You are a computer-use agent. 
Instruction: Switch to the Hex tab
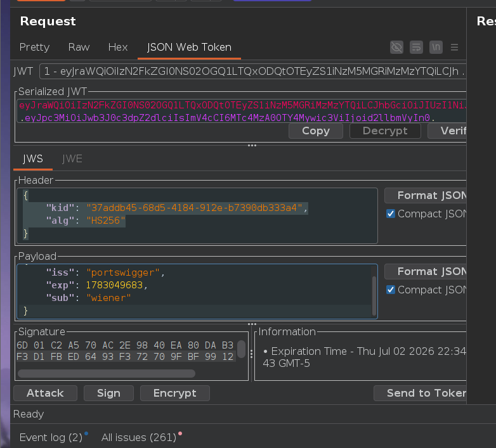(x=118, y=47)
